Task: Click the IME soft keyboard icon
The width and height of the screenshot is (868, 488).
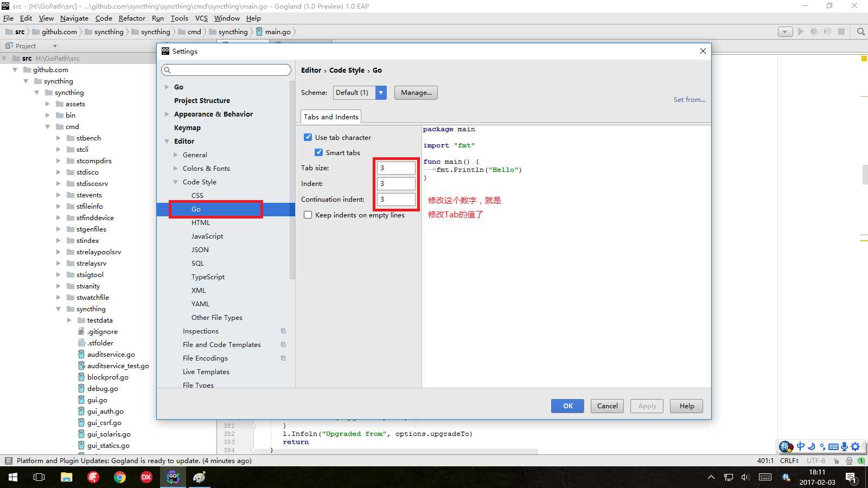Action: click(x=833, y=447)
